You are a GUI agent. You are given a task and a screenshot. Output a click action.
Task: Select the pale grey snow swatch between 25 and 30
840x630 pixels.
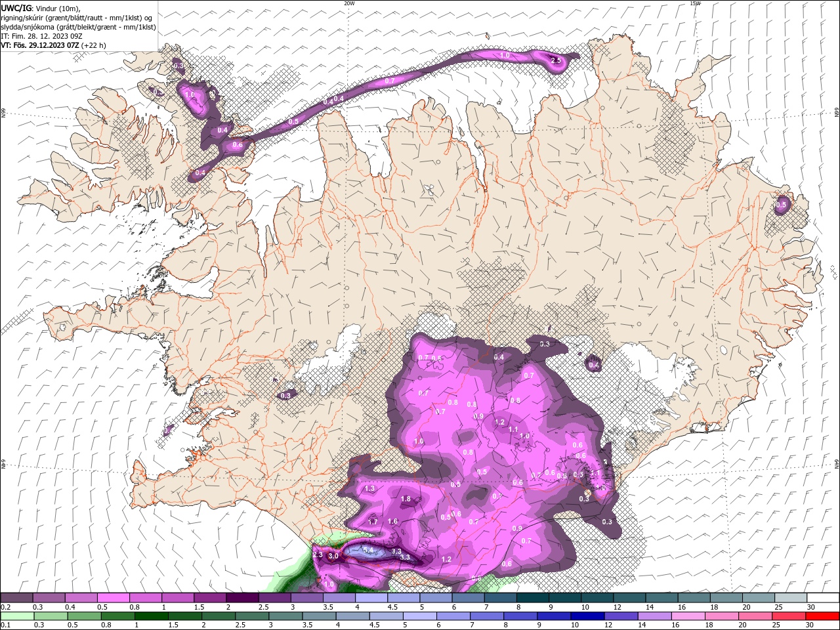[x=789, y=598]
